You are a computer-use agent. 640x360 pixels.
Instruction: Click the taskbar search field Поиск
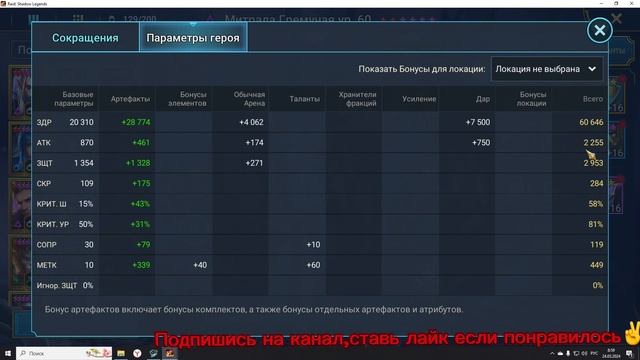[x=64, y=353]
